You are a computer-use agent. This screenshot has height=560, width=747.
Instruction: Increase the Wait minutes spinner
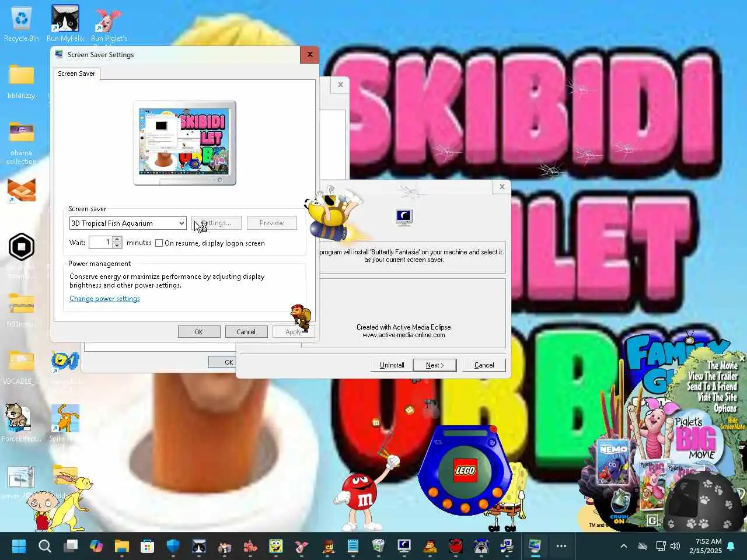pos(117,239)
